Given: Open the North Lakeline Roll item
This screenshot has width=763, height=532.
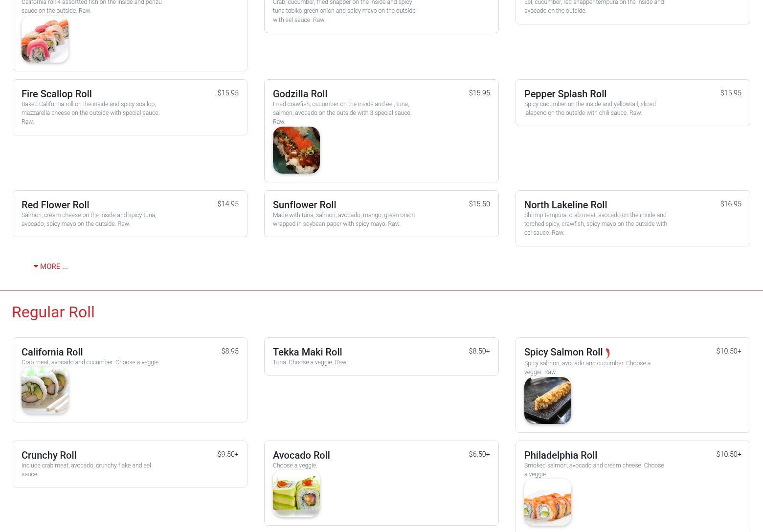Looking at the screenshot, I should 633,218.
